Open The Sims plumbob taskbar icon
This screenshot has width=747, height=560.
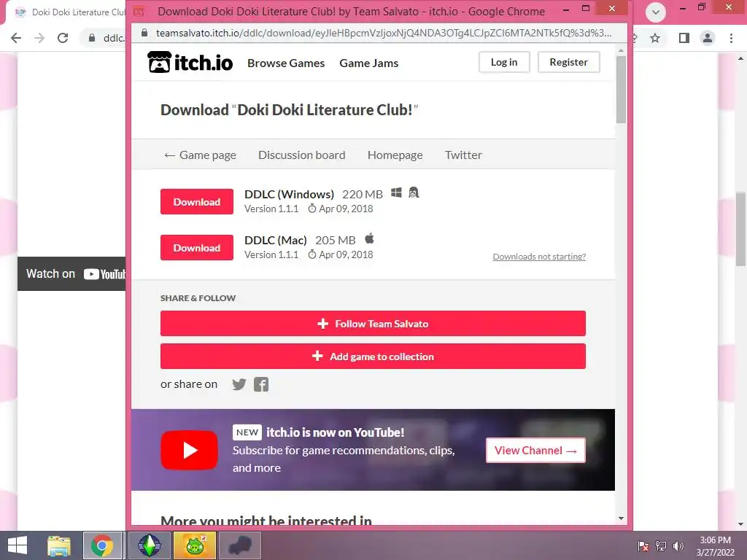(x=149, y=545)
